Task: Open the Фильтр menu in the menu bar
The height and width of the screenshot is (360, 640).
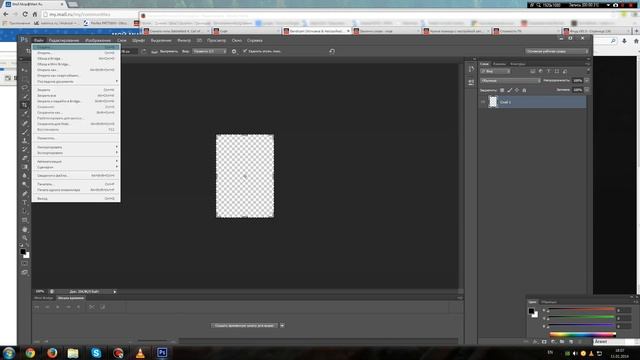Action: click(x=184, y=40)
